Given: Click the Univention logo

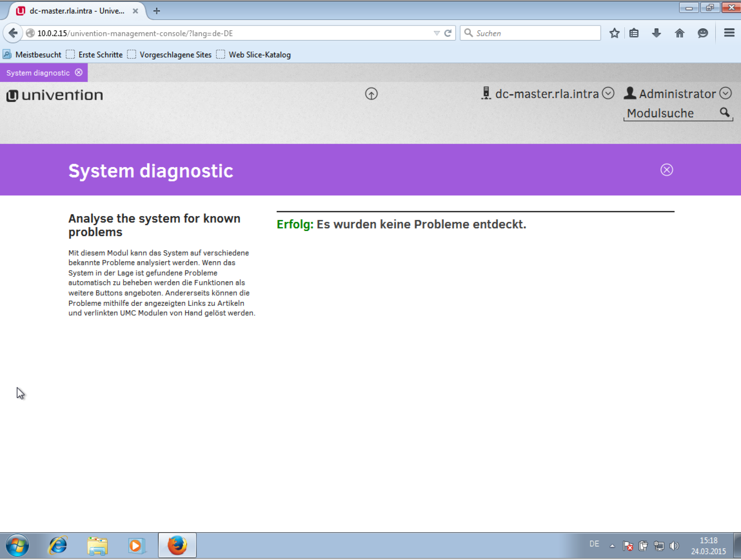Looking at the screenshot, I should pyautogui.click(x=54, y=95).
